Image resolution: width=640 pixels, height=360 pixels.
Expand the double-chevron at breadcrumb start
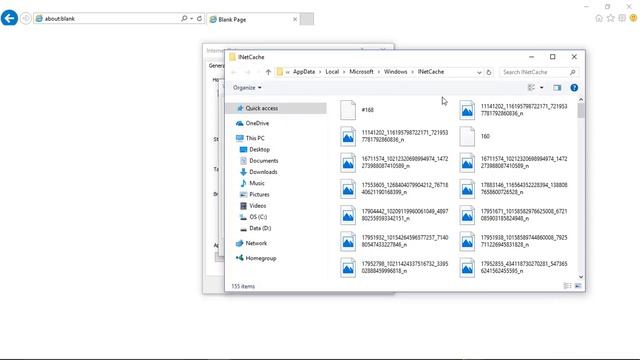(x=288, y=72)
